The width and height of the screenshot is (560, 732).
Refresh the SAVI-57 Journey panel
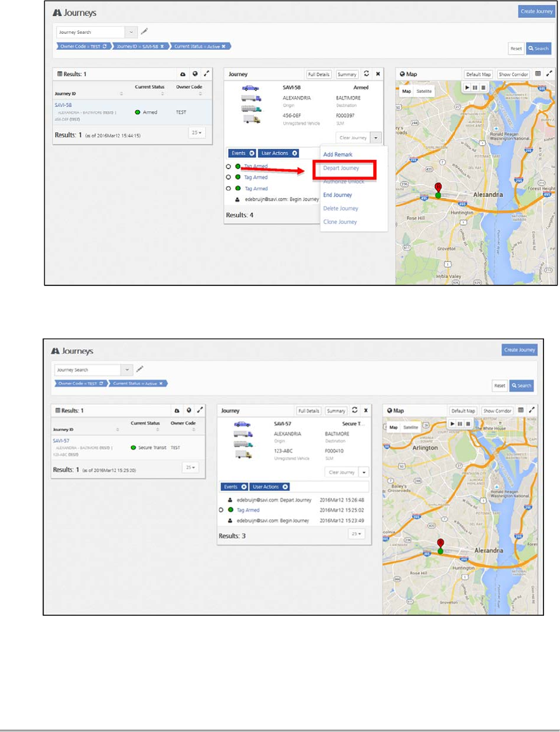click(x=355, y=410)
